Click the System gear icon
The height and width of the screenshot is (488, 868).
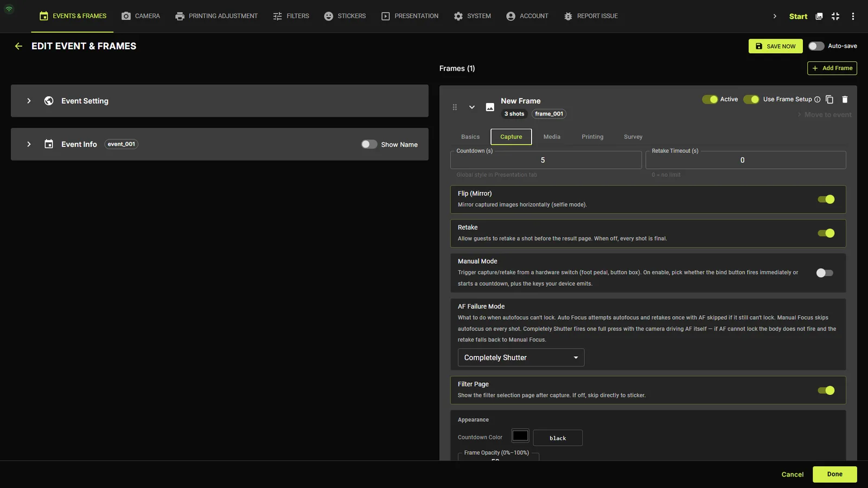pos(458,16)
